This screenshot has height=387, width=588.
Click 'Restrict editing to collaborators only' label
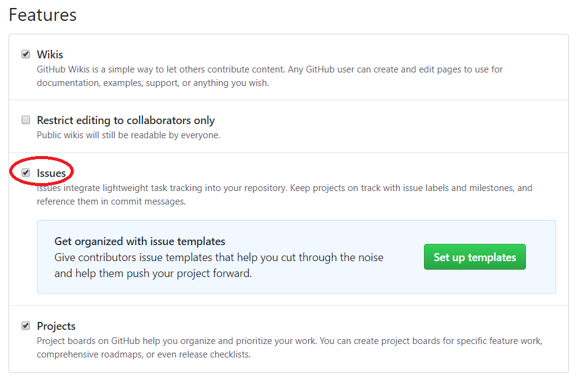[x=125, y=120]
